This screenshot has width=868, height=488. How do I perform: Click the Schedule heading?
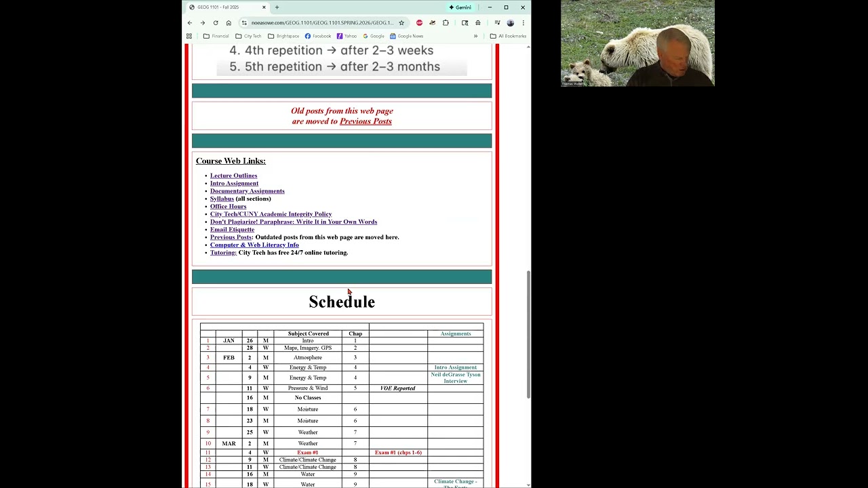tap(342, 302)
